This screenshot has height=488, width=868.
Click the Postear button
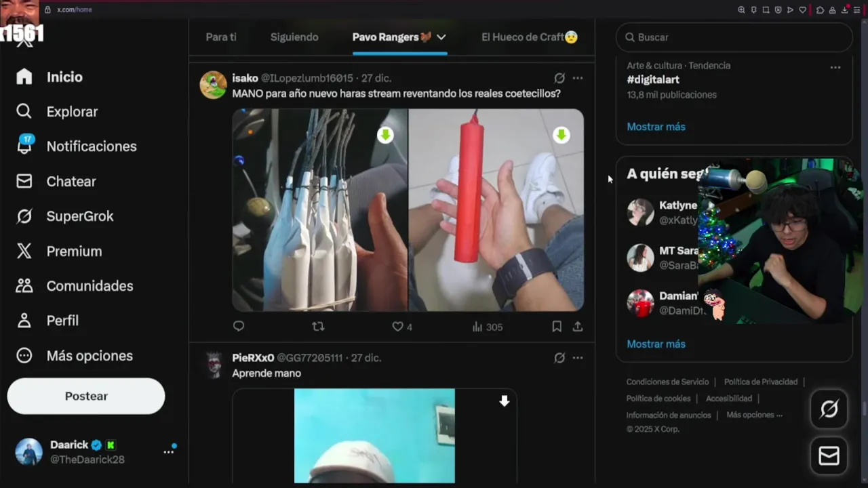click(x=86, y=396)
